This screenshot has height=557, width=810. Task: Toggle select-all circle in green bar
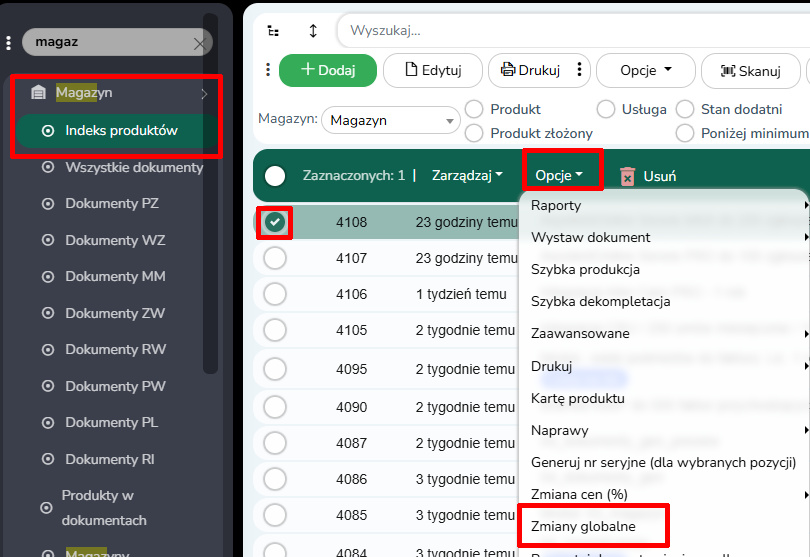click(275, 176)
